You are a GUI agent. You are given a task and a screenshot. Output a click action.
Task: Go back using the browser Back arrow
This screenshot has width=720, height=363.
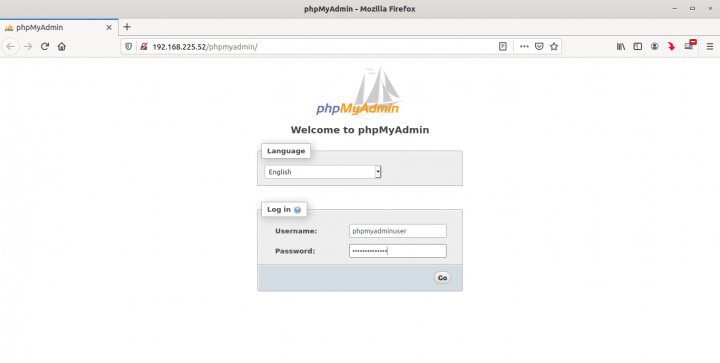point(11,46)
